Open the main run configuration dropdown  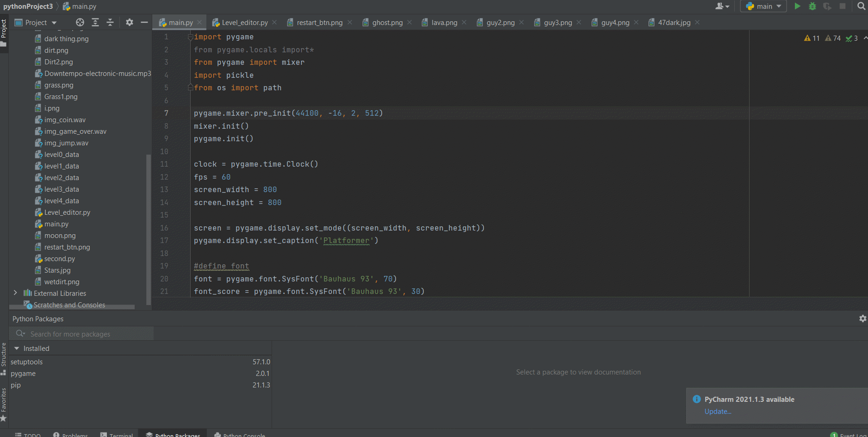(763, 6)
